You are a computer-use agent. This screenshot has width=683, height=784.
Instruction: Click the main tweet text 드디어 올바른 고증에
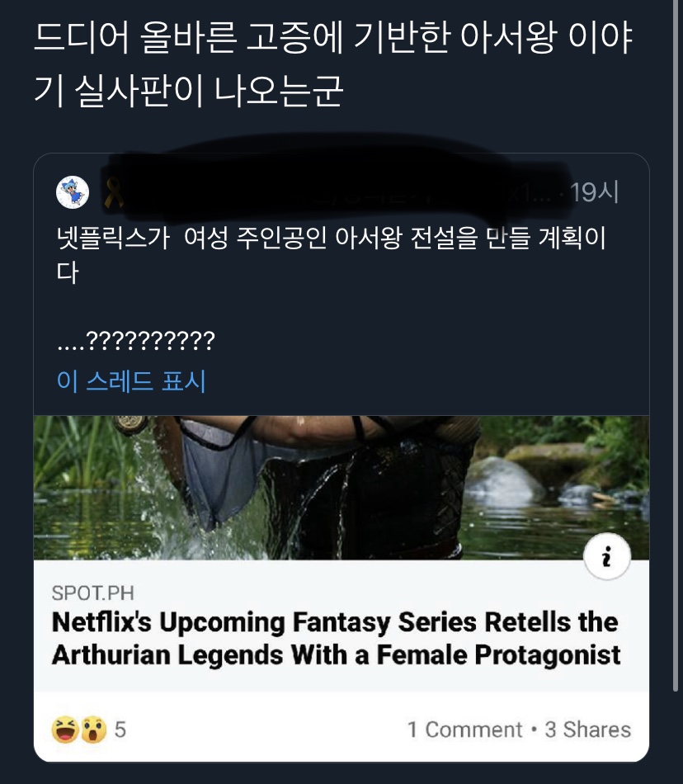click(333, 37)
